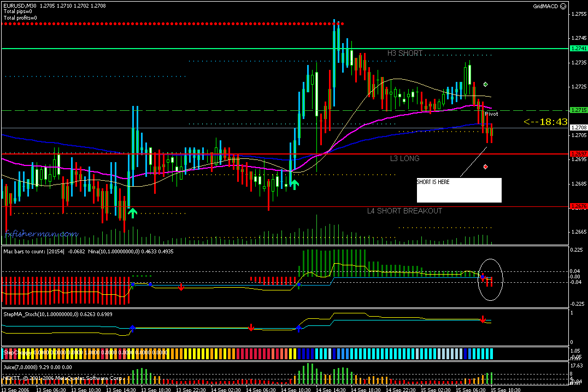Viewport: 588px width, 392px height.
Task: Select the 'L3 LONG' level label
Action: pos(404,158)
